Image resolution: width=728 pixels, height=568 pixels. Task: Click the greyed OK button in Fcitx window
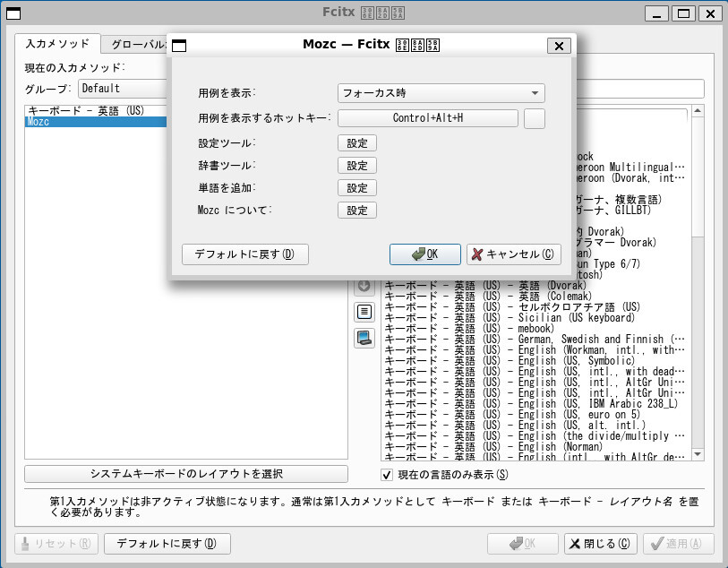(x=523, y=544)
